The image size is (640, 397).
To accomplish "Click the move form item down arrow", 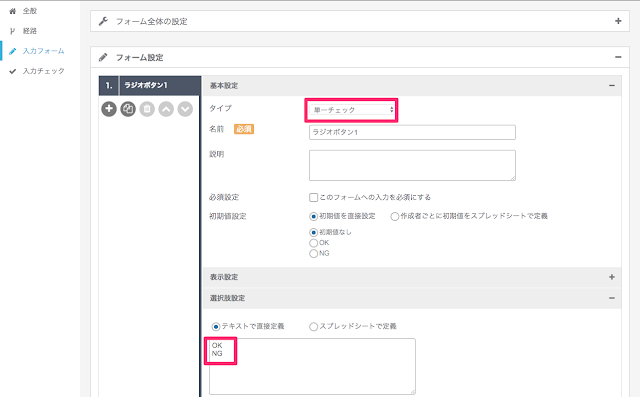I will [185, 109].
